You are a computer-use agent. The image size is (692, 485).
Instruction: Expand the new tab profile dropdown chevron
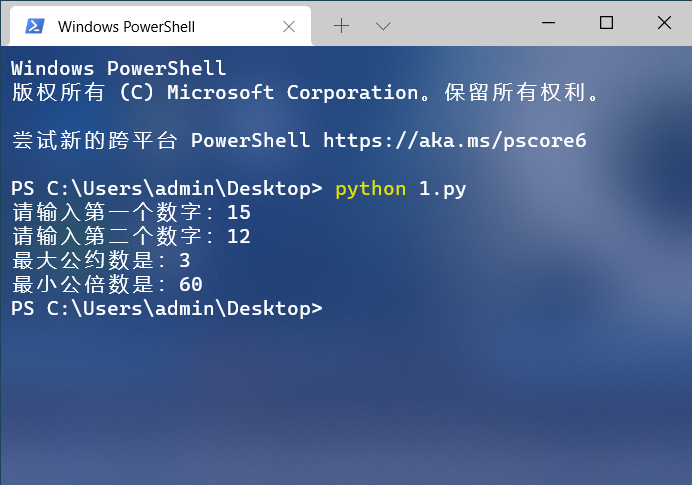[x=383, y=26]
